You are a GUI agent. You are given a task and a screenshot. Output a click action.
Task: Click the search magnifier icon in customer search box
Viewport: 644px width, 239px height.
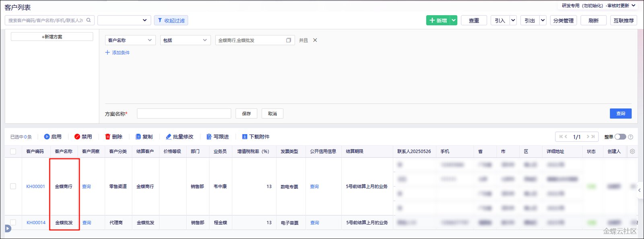click(89, 20)
